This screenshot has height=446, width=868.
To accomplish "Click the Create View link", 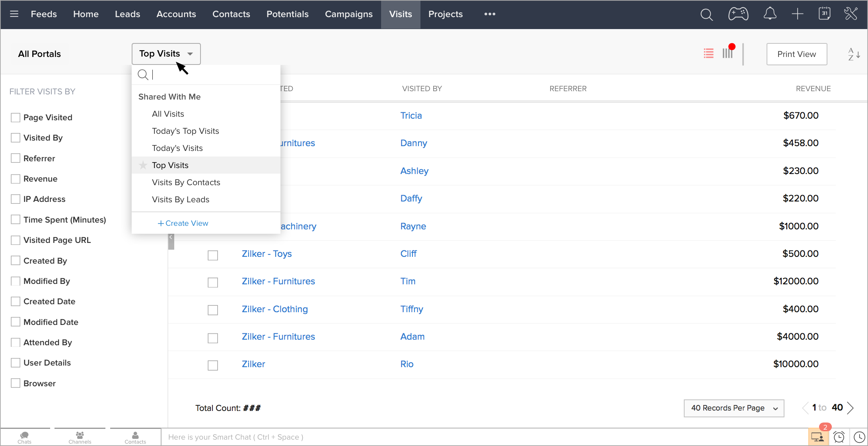I will tap(183, 223).
